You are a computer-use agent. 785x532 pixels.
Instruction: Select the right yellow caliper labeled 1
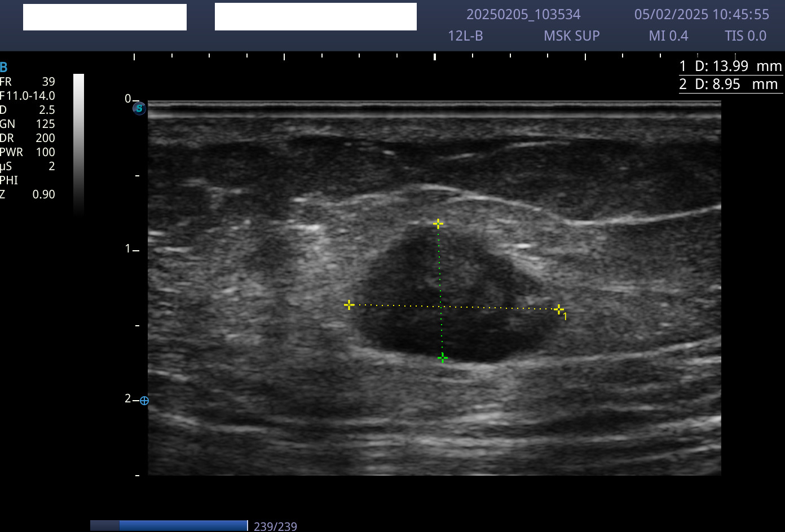tap(558, 309)
